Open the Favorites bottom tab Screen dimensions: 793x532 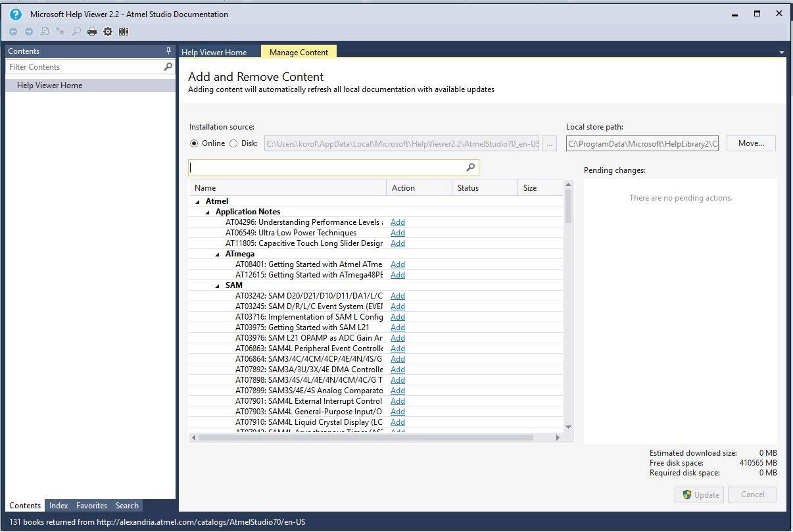point(91,506)
